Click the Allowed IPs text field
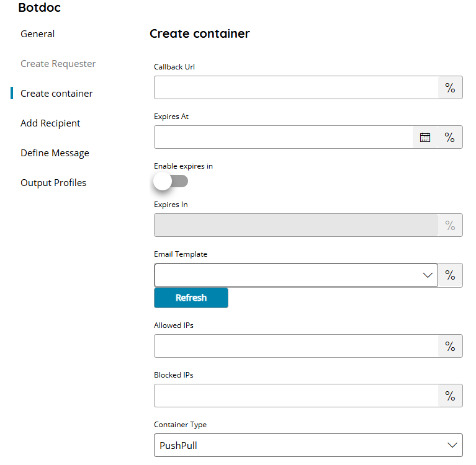The height and width of the screenshot is (465, 476). (x=296, y=346)
